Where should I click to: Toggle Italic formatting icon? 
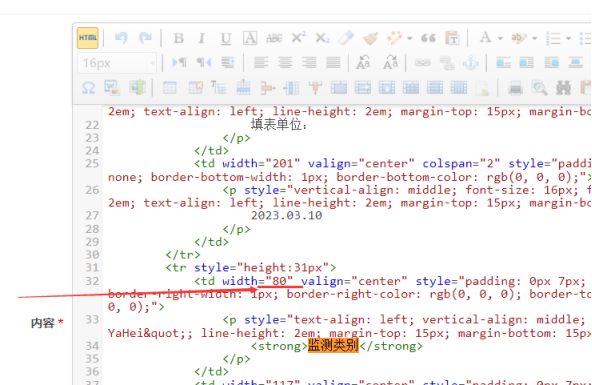[202, 38]
